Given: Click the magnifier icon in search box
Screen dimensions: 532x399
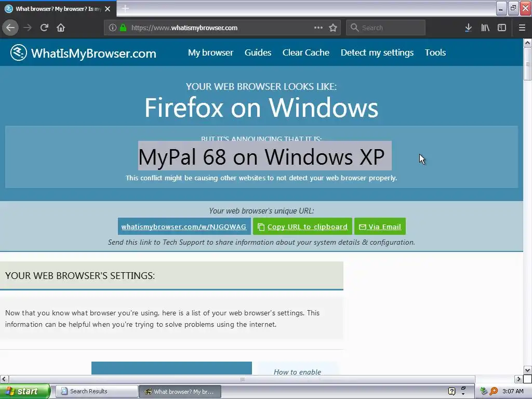Looking at the screenshot, I should click(x=354, y=28).
